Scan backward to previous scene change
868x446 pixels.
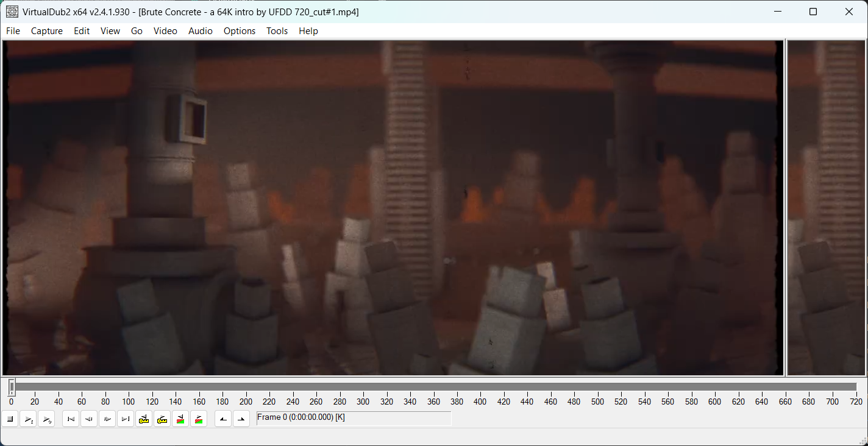[x=180, y=419]
